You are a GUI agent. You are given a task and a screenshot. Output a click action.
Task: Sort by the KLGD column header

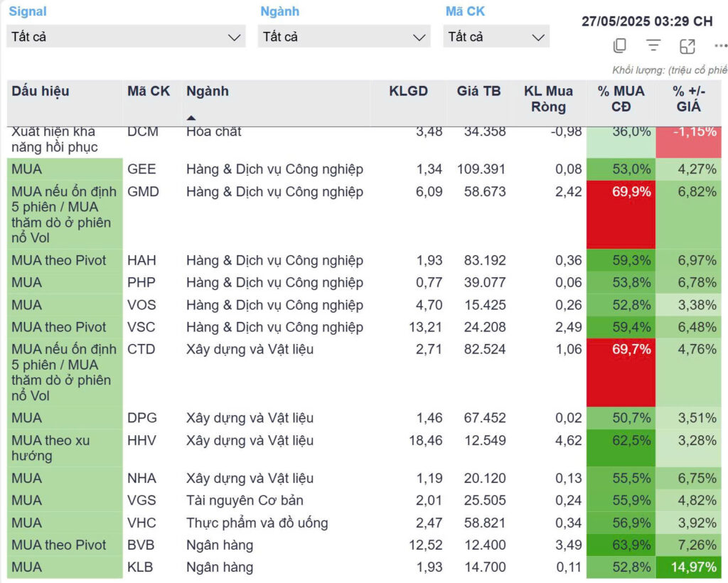coord(408,91)
